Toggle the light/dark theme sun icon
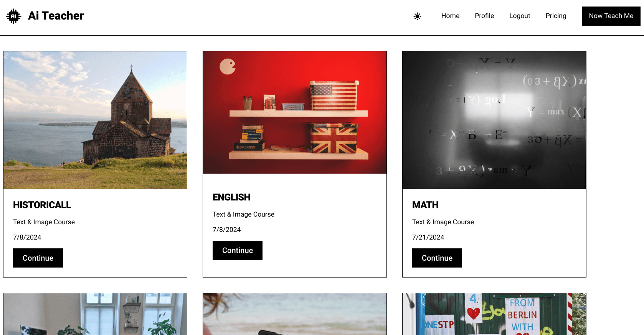This screenshot has width=644, height=335. (x=417, y=16)
